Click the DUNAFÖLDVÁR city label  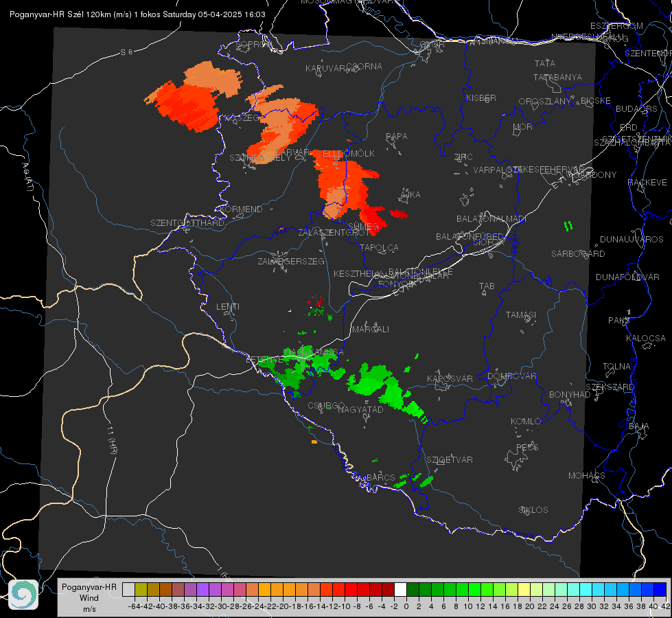click(627, 277)
